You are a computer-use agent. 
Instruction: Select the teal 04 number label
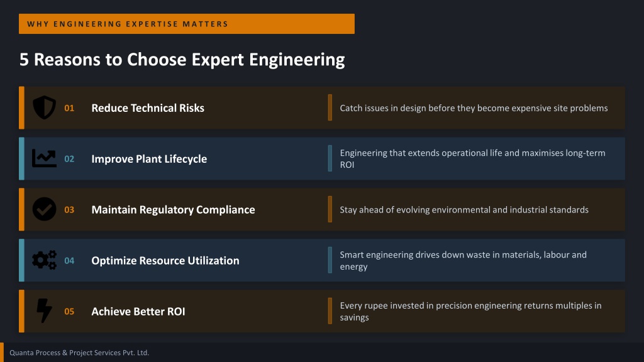coord(69,261)
